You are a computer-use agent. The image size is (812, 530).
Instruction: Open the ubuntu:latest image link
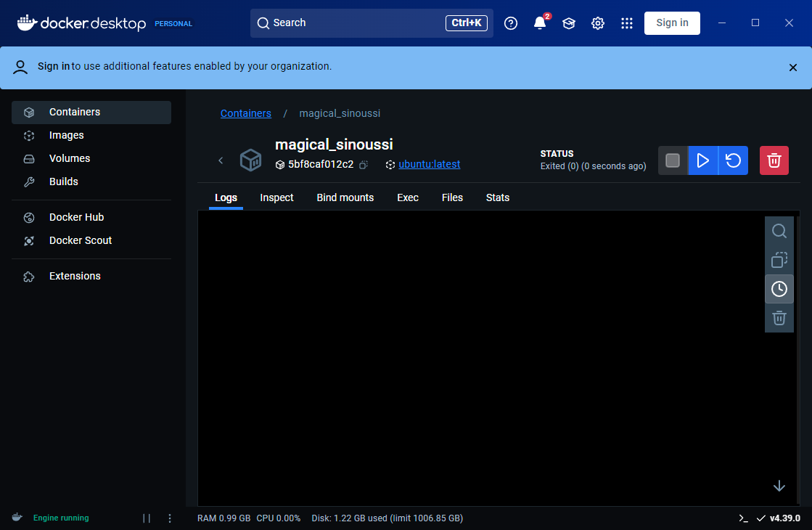point(430,164)
